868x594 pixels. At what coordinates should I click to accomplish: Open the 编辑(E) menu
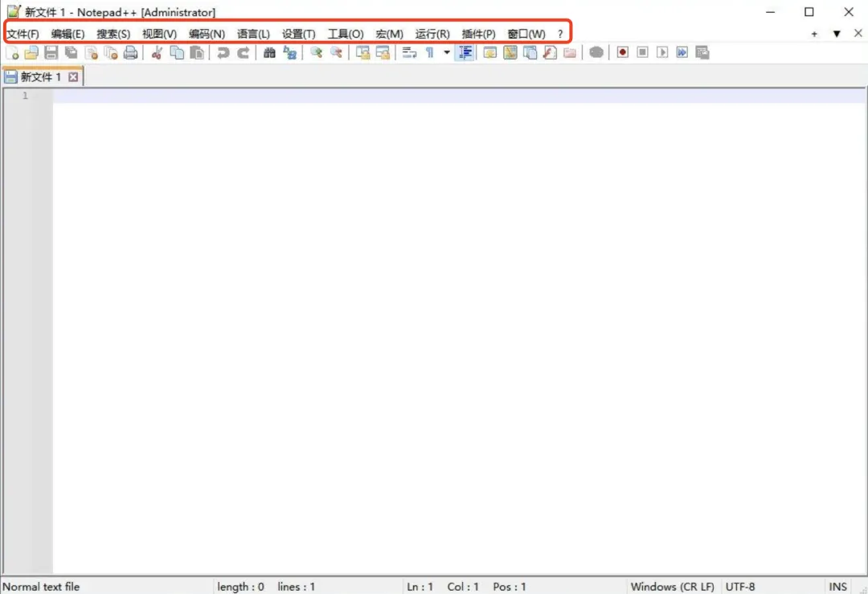click(68, 34)
